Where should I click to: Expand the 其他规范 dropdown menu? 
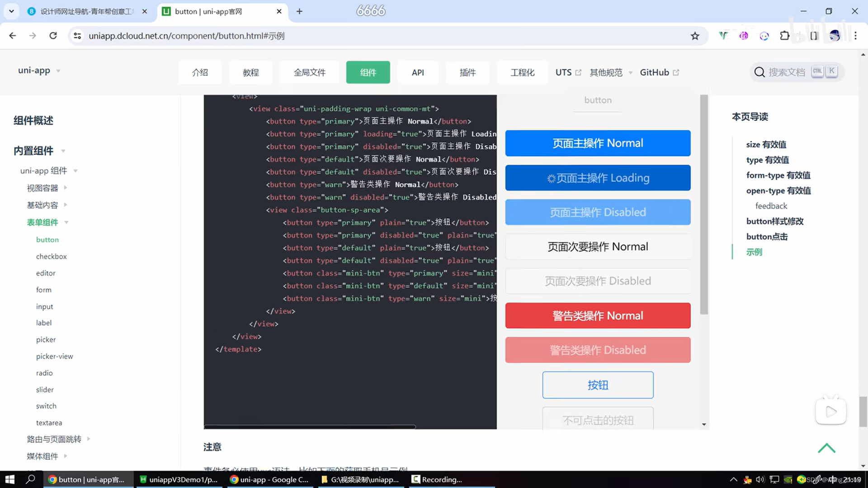pos(611,72)
